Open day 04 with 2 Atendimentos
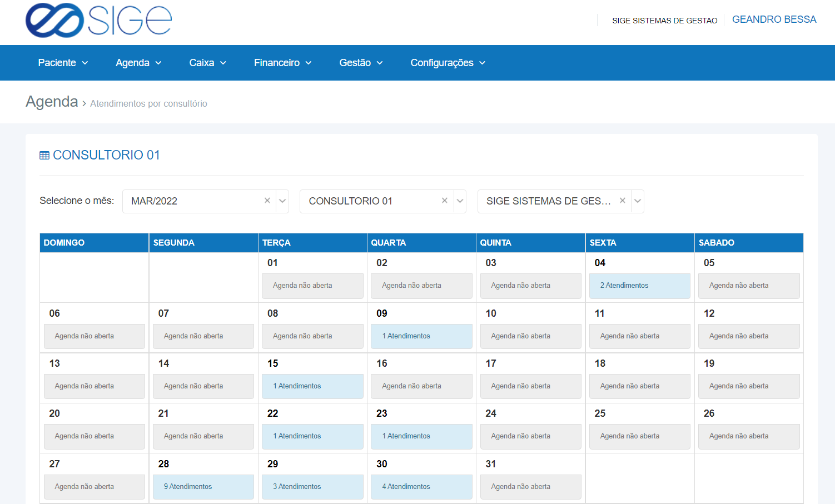 coord(640,286)
